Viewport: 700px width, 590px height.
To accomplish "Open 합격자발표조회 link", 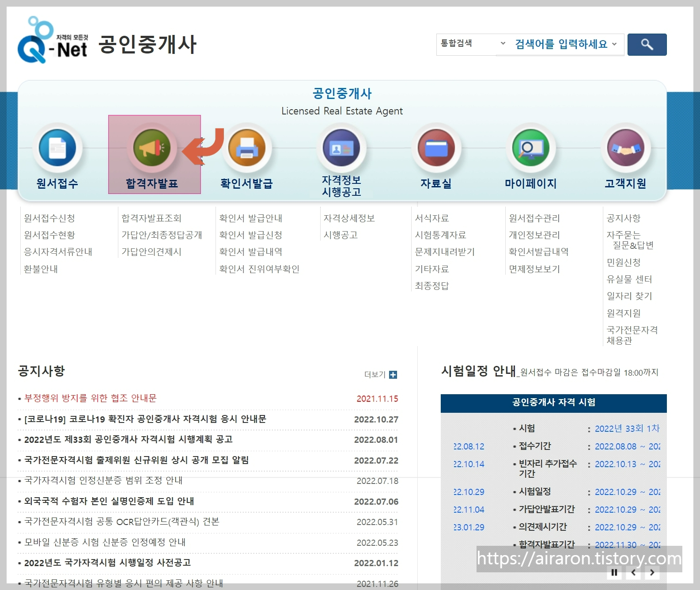I will (x=151, y=218).
